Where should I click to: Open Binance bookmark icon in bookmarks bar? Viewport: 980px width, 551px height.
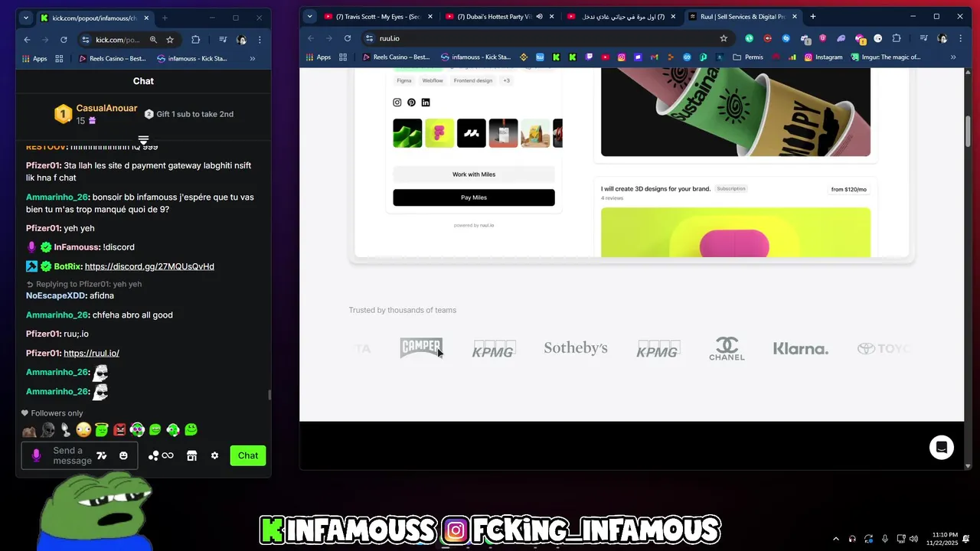(524, 57)
